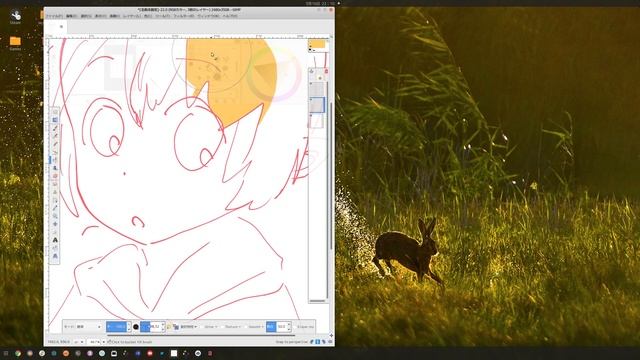Click the red round icon in the taskbar
640x360 pixels.
click(150, 353)
